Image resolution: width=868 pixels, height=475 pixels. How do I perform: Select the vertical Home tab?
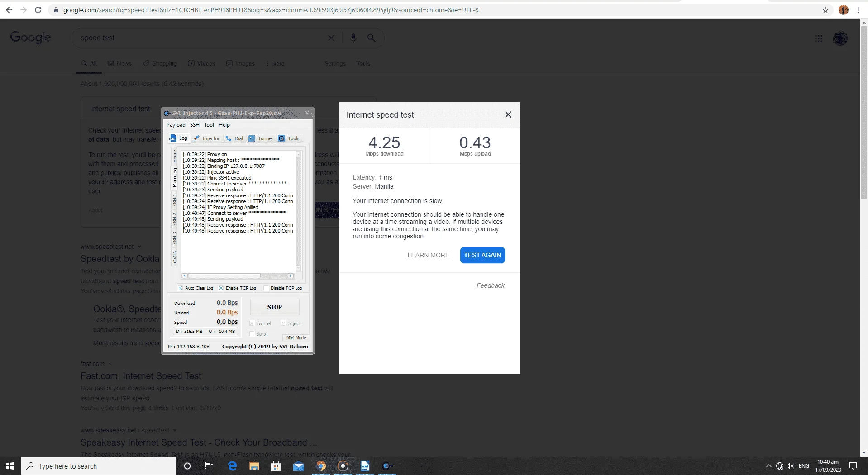click(x=175, y=157)
